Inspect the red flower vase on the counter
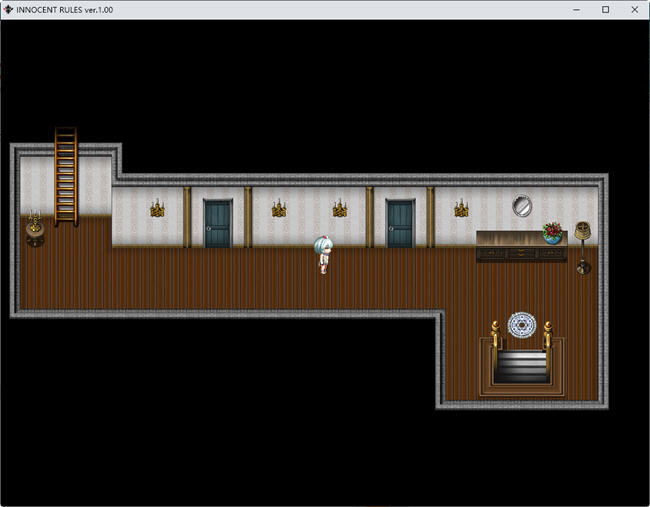 552,233
